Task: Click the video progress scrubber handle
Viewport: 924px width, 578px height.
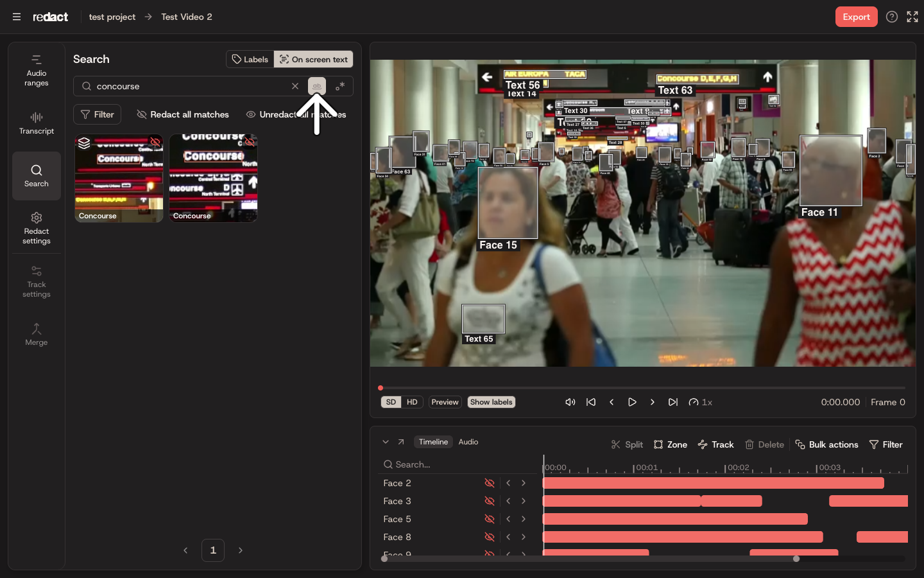Action: pyautogui.click(x=381, y=388)
